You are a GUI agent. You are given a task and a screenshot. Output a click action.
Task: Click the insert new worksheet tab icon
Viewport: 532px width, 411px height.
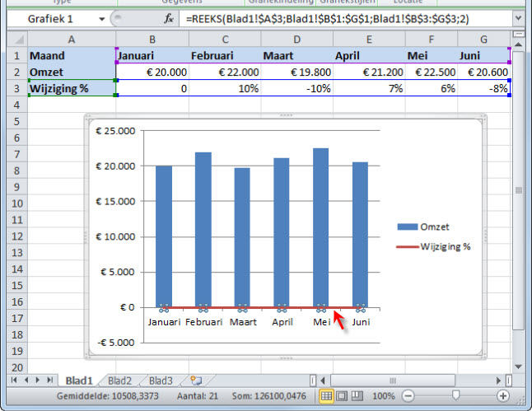pos(196,381)
